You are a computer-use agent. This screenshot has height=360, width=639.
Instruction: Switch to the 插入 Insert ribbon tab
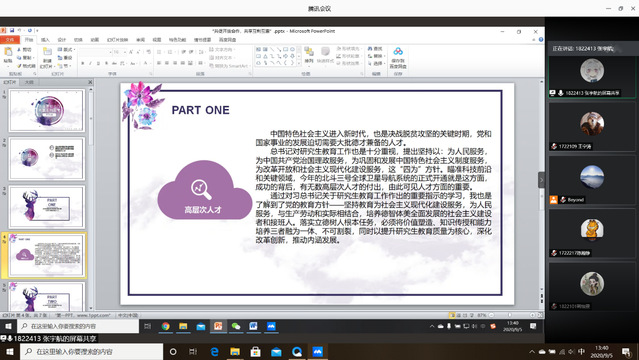tap(45, 40)
